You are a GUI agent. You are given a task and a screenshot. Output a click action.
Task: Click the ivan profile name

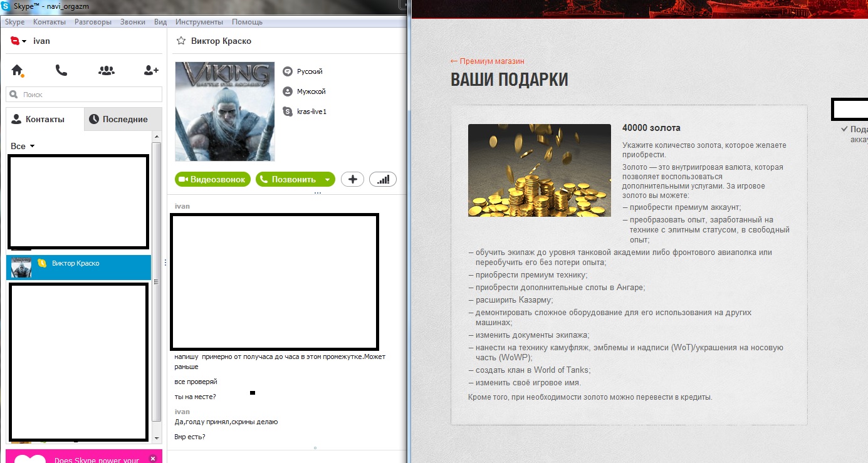41,41
